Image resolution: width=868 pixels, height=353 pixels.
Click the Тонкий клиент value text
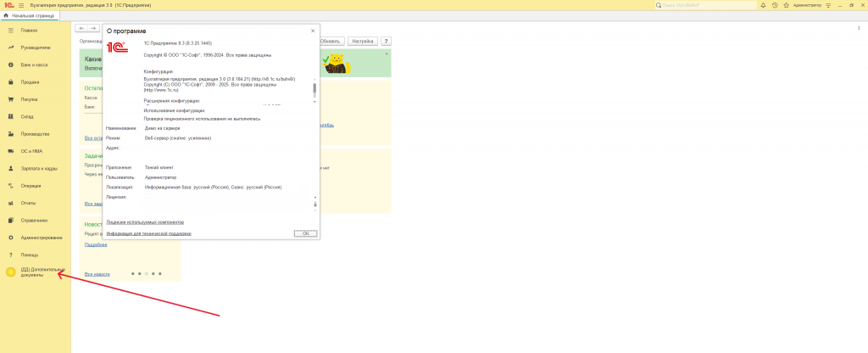[x=159, y=167]
